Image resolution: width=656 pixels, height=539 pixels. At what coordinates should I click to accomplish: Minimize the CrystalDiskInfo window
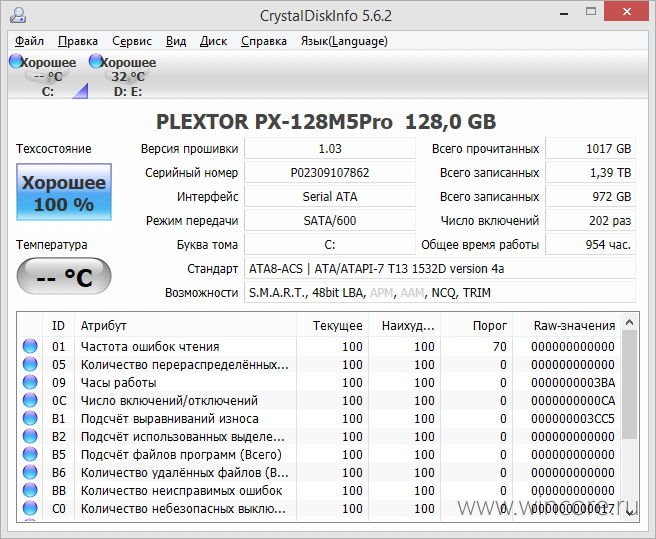point(563,13)
